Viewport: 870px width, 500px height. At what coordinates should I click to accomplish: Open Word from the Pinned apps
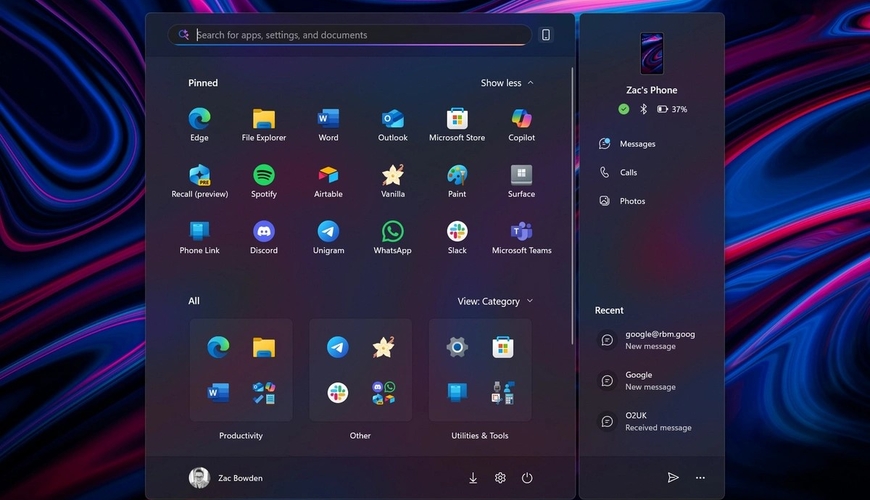click(x=328, y=125)
